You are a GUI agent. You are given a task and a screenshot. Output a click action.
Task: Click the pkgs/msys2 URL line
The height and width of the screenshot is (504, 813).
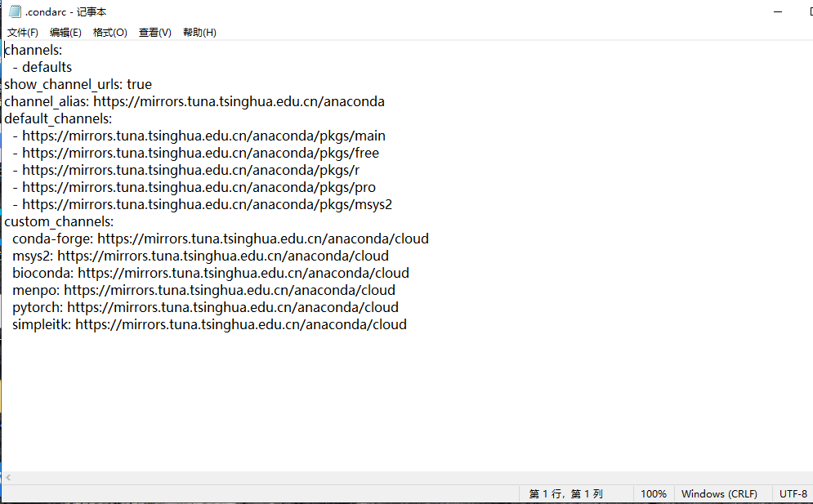click(x=202, y=204)
